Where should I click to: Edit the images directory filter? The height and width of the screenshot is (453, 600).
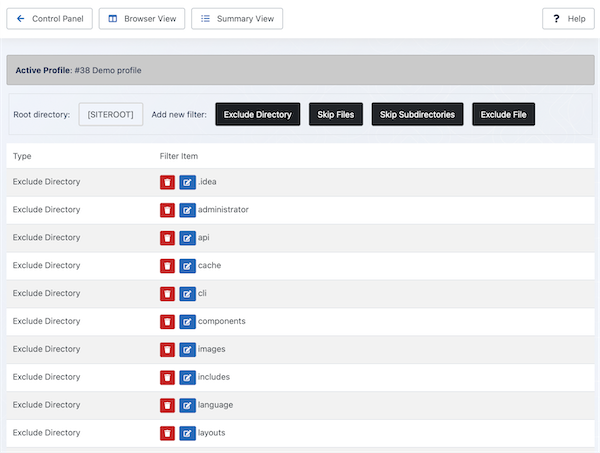[x=188, y=350]
